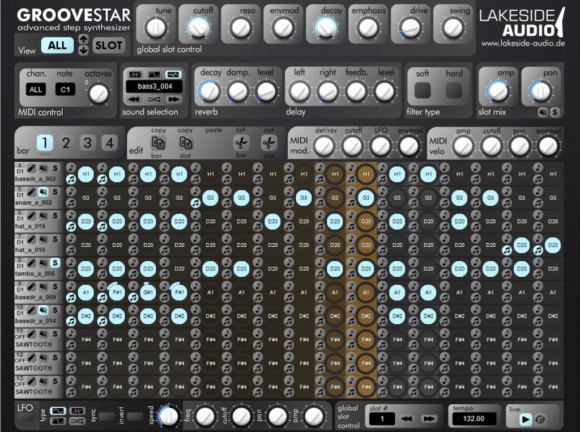Mute the bassdr_a_002 slot
The image size is (580, 432).
click(x=44, y=169)
